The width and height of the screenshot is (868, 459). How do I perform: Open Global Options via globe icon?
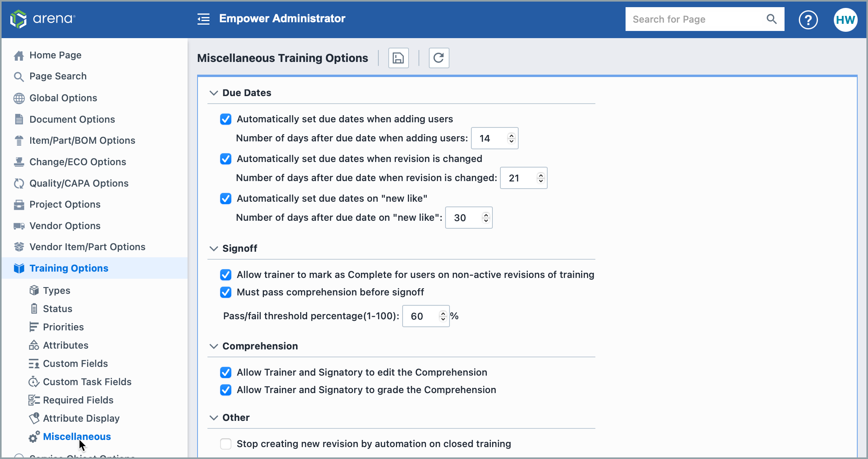click(x=19, y=98)
